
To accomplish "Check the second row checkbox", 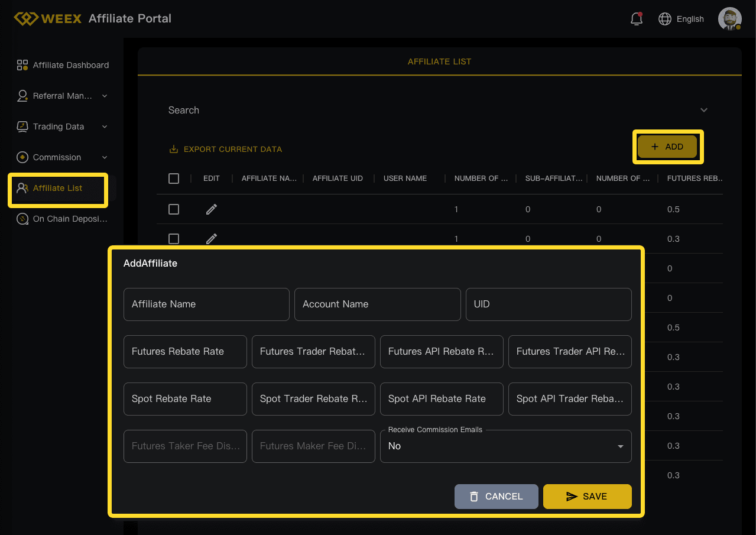I will pos(174,239).
